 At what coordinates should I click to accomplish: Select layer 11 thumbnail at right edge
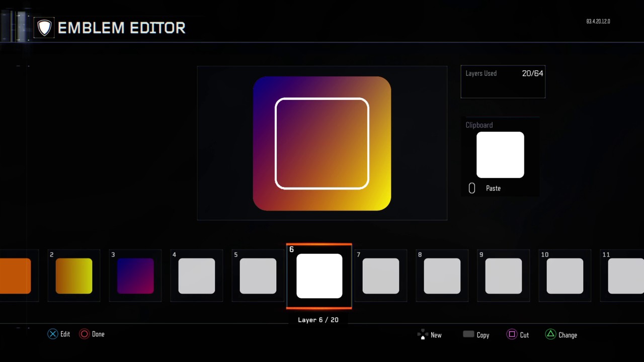point(626,276)
